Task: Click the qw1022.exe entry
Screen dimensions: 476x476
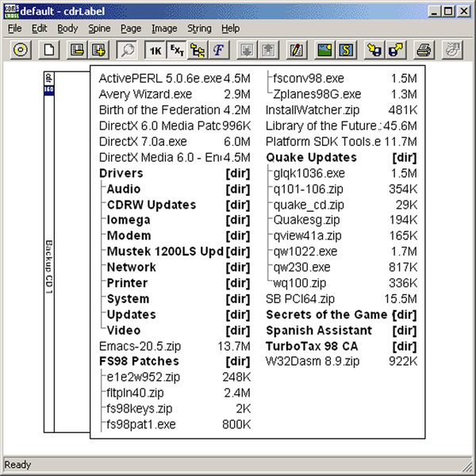Action: pos(345,251)
